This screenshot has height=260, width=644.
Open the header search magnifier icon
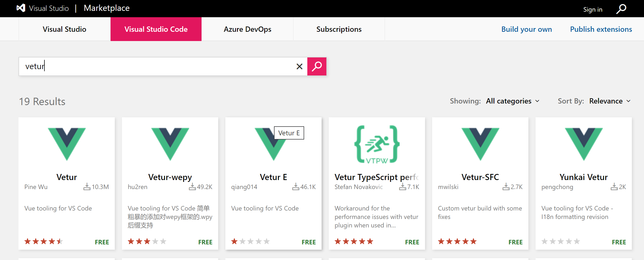(x=621, y=9)
